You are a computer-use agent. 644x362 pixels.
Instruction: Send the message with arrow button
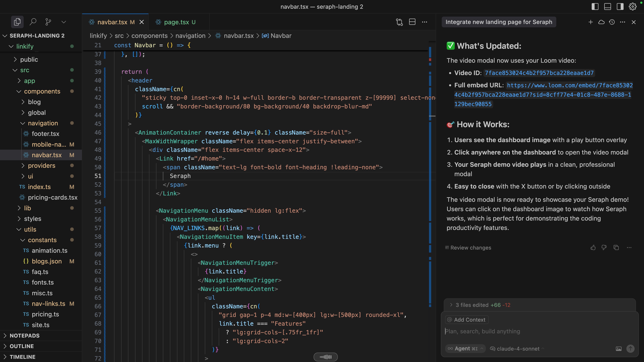[x=630, y=349]
